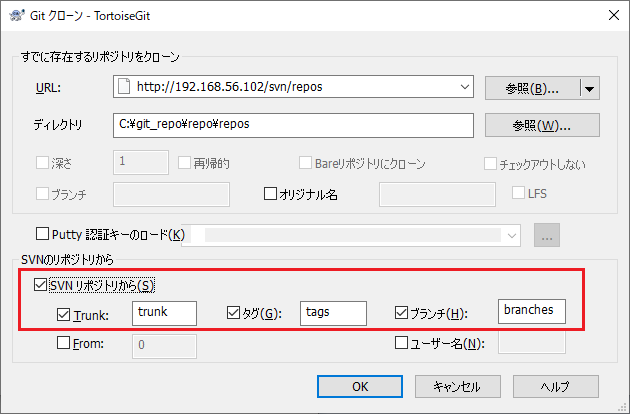Enable the オリジナル名 checkbox

coord(270,194)
